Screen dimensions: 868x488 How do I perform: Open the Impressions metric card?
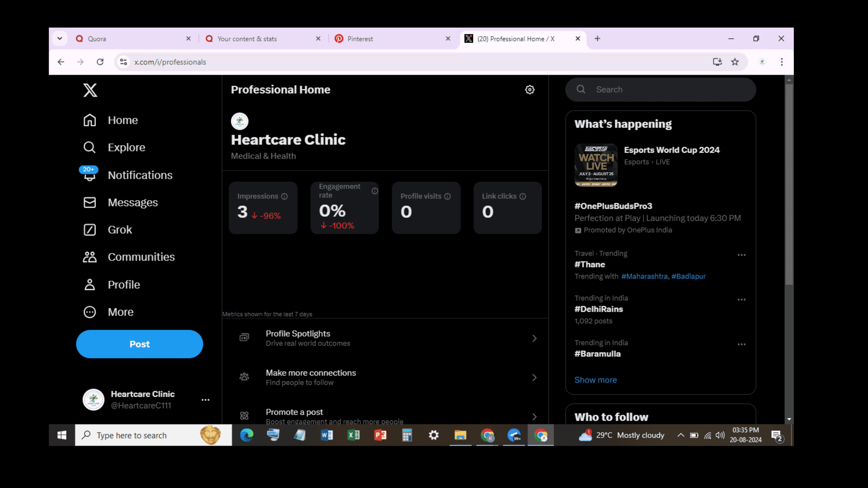[x=263, y=208]
